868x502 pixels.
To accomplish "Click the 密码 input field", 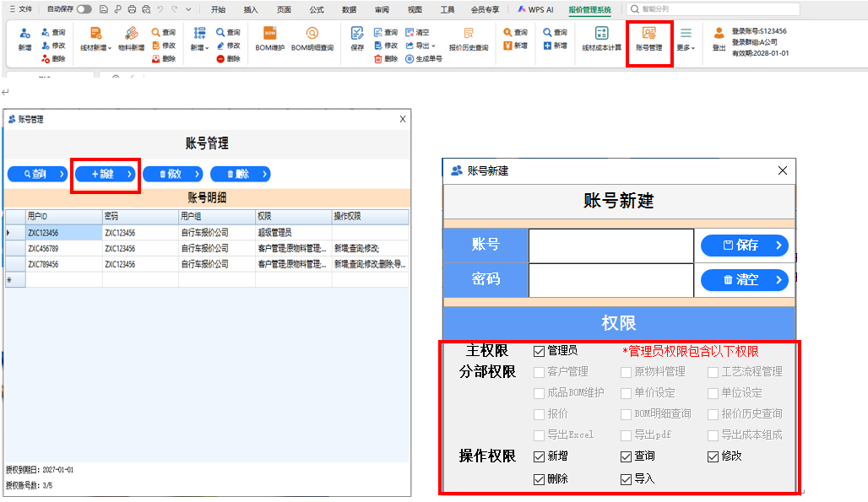I will coord(611,280).
